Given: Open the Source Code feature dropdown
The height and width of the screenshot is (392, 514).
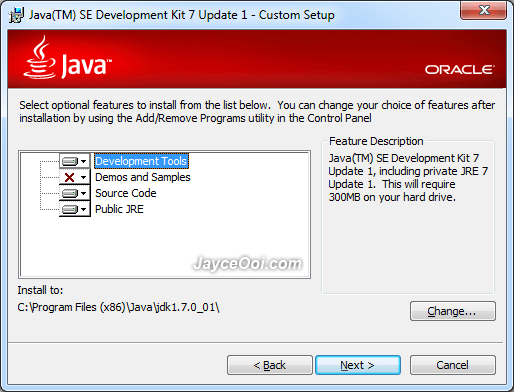Looking at the screenshot, I should click(75, 193).
